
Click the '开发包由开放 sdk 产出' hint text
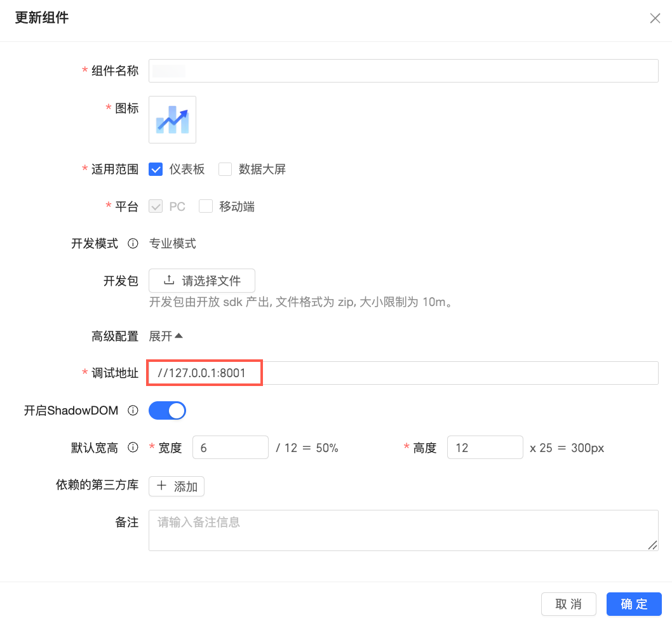[x=301, y=302]
